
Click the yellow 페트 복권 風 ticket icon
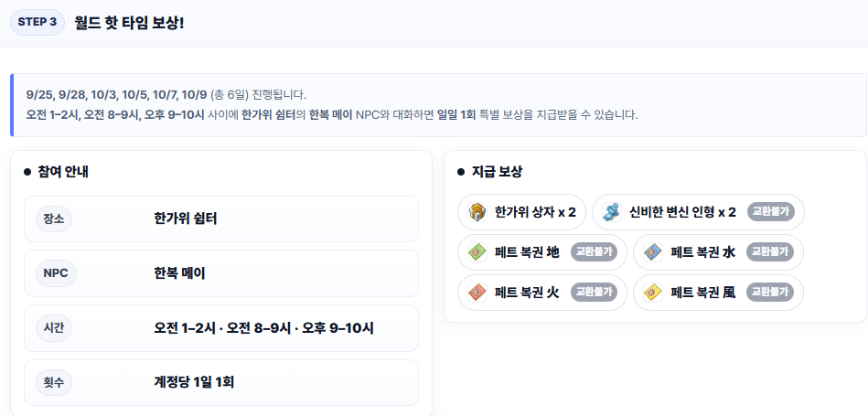(653, 293)
